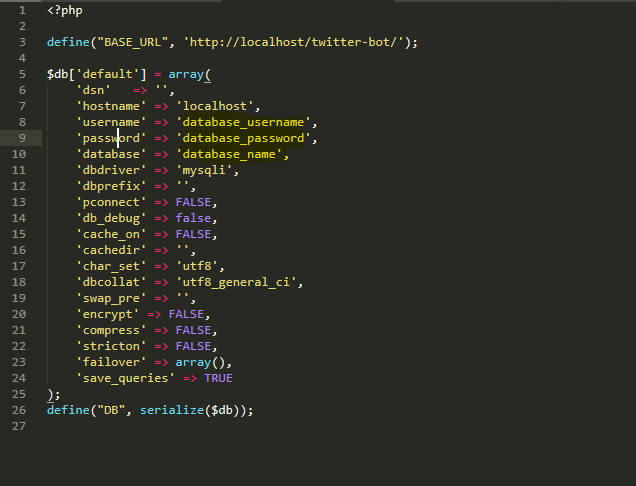Image resolution: width=636 pixels, height=486 pixels.
Task: Click line number 5 in the gutter
Action: pyautogui.click(x=21, y=74)
